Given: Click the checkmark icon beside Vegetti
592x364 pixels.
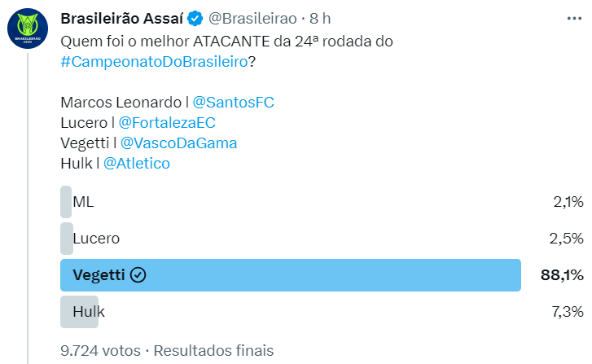Looking at the screenshot, I should pos(138,275).
